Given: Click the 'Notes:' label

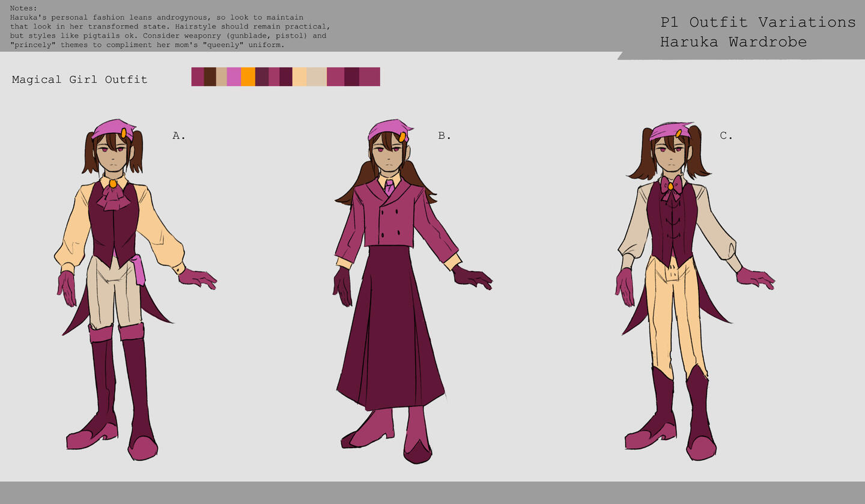Looking at the screenshot, I should pyautogui.click(x=23, y=8).
